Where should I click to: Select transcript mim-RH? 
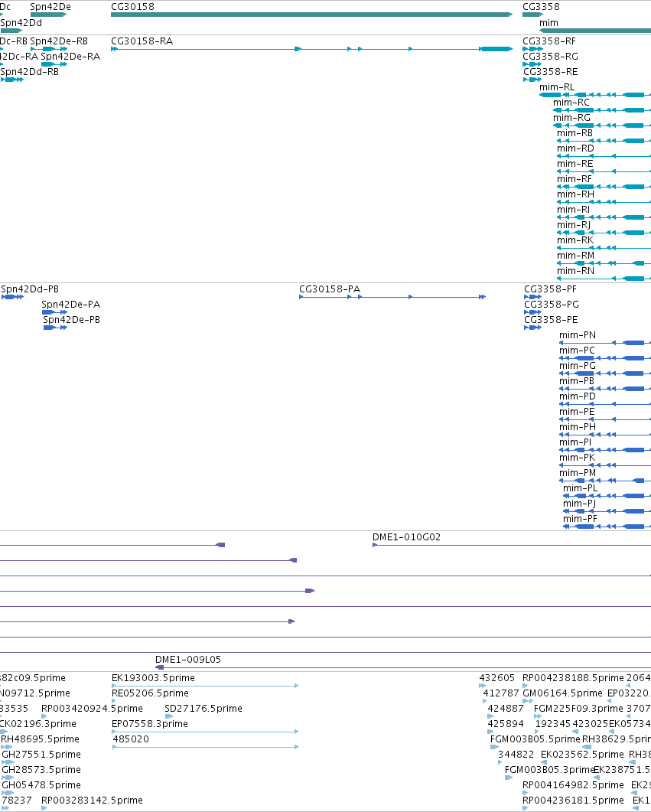pyautogui.click(x=575, y=194)
